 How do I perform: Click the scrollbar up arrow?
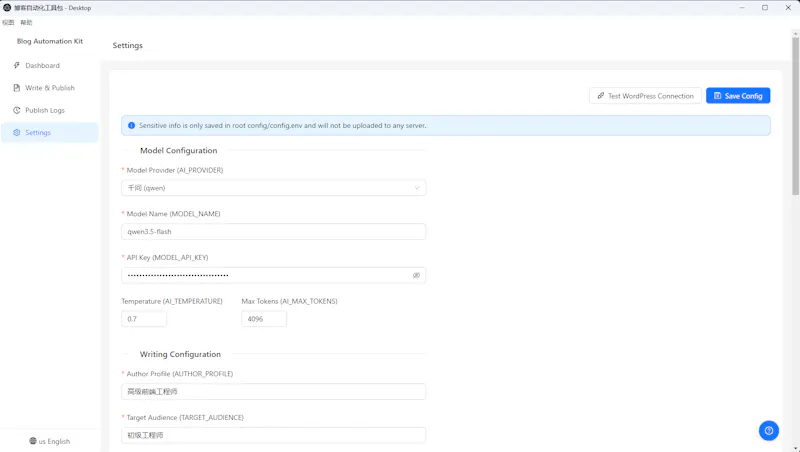(795, 34)
